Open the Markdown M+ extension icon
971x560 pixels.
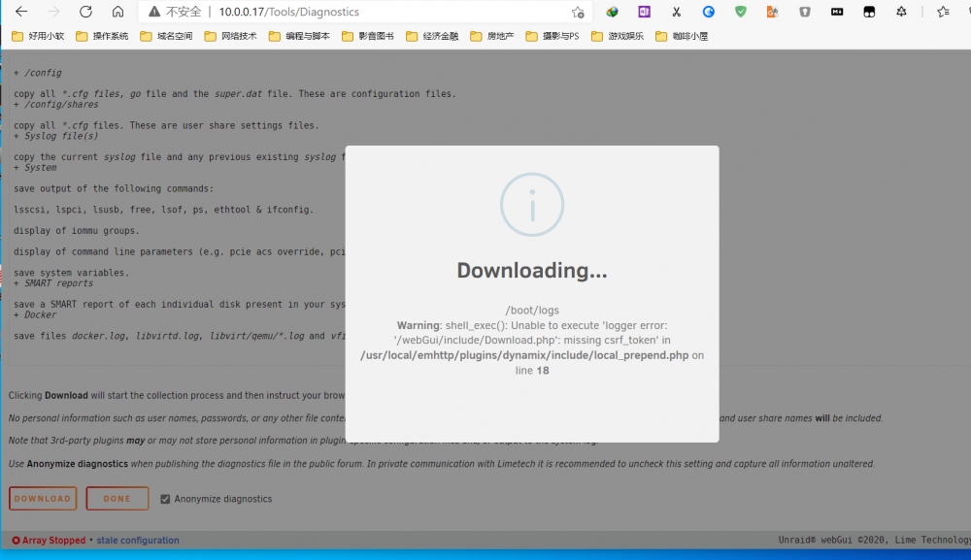837,12
